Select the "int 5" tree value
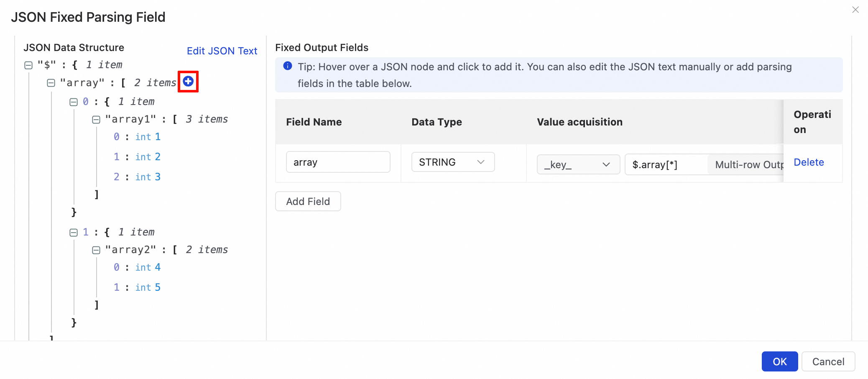The image size is (868, 379). (x=148, y=287)
